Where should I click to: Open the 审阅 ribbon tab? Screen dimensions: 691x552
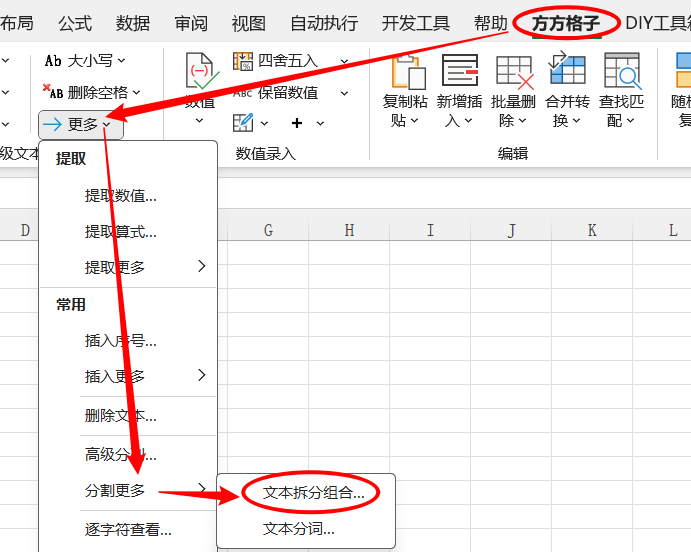(x=191, y=23)
